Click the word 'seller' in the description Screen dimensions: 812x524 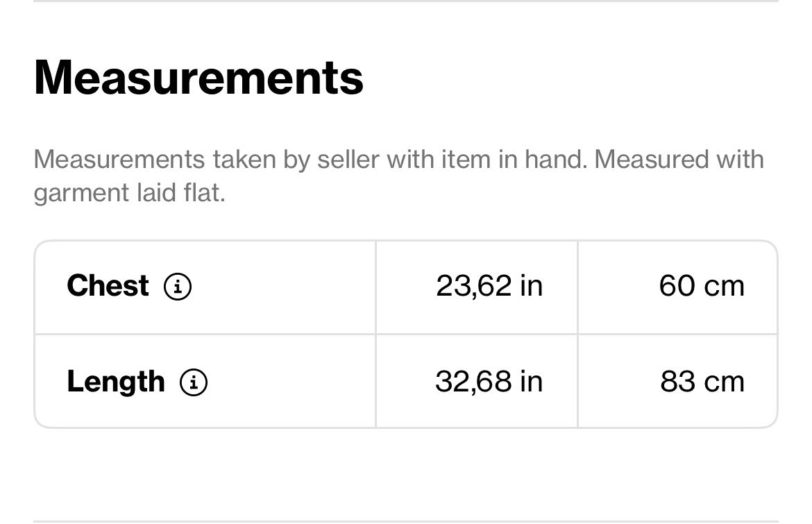(348, 160)
